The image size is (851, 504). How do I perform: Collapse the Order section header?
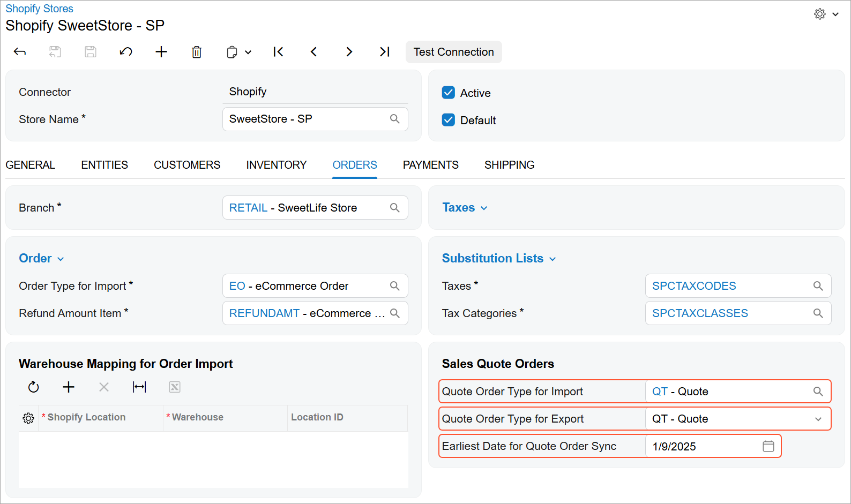[41, 259]
